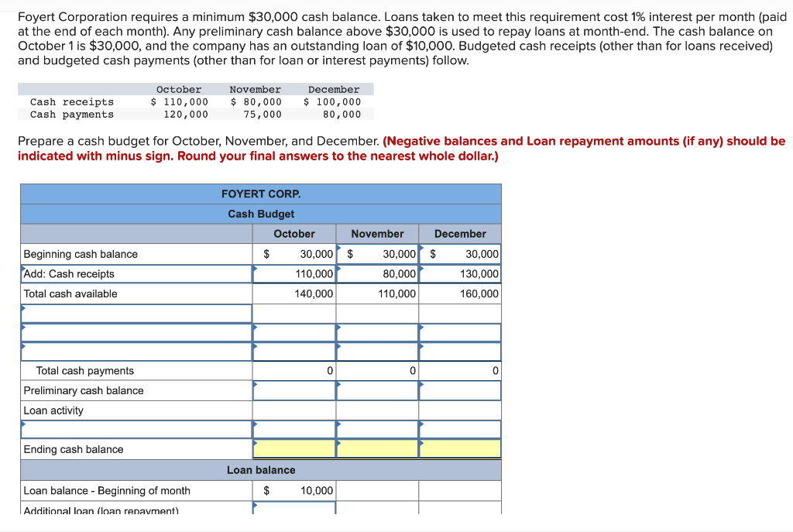
Task: Click October Total cash available value 140,000
Action: pyautogui.click(x=314, y=293)
